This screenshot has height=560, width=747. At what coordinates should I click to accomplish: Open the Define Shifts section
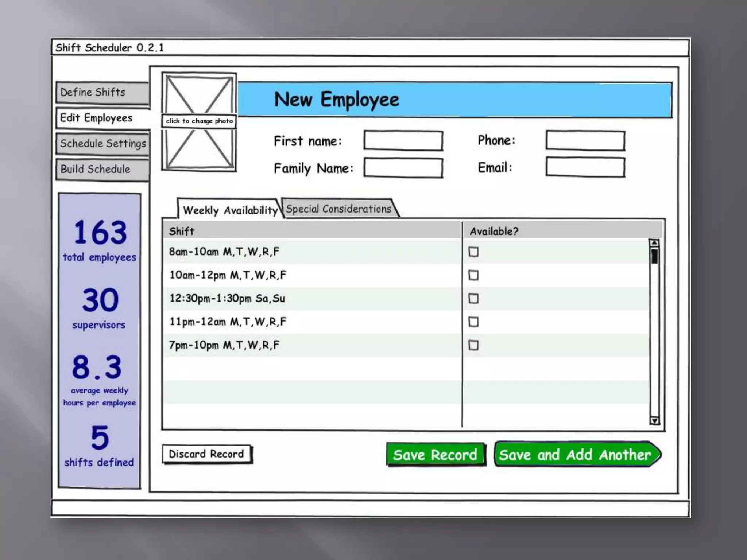pyautogui.click(x=102, y=93)
